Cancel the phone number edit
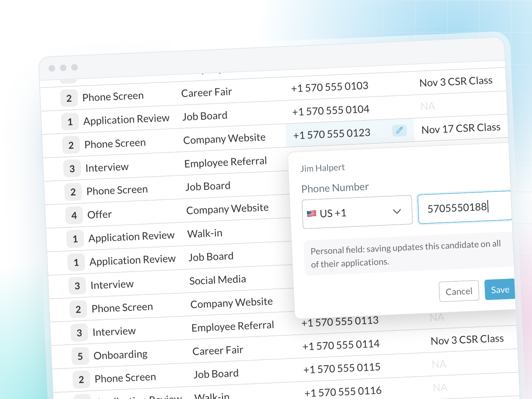The width and height of the screenshot is (532, 399). 459,291
